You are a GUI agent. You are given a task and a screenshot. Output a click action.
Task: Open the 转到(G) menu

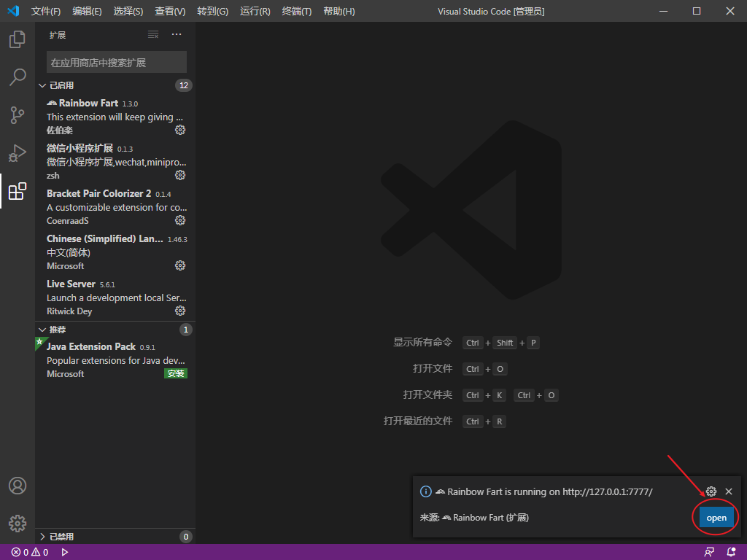pyautogui.click(x=212, y=11)
